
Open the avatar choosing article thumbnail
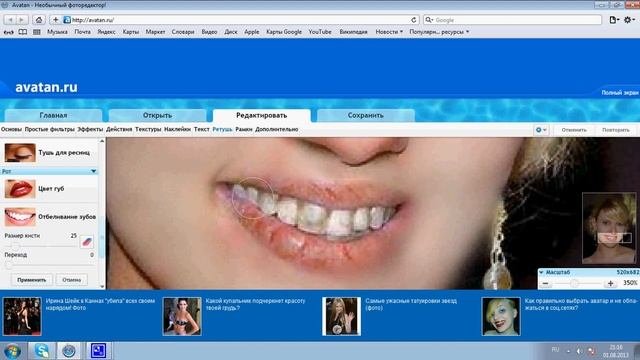click(501, 316)
